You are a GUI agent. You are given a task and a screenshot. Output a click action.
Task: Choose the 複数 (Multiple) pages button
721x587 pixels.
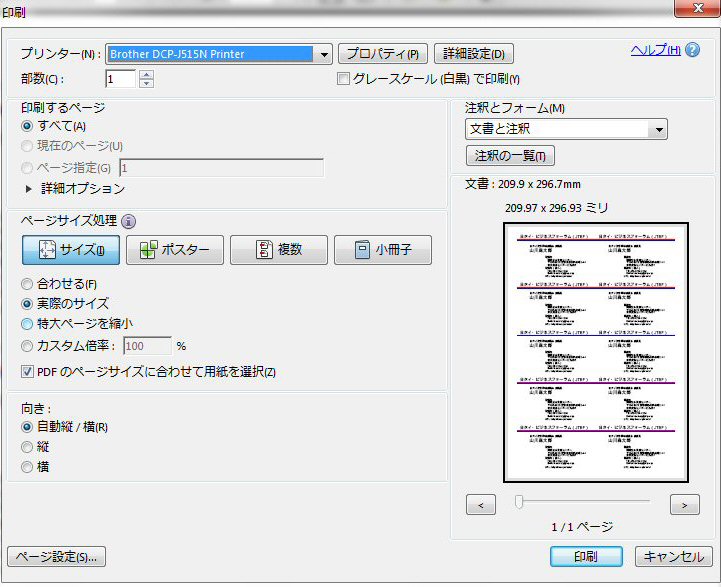[x=279, y=250]
